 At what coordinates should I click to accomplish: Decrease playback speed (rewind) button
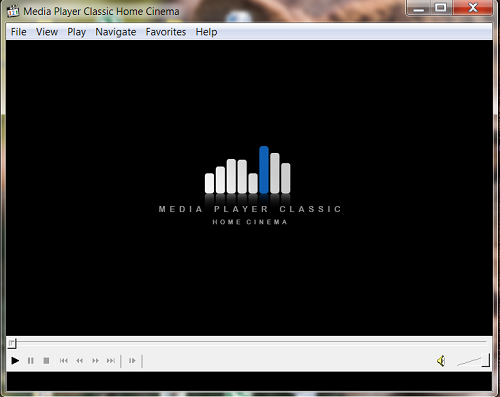(79, 361)
